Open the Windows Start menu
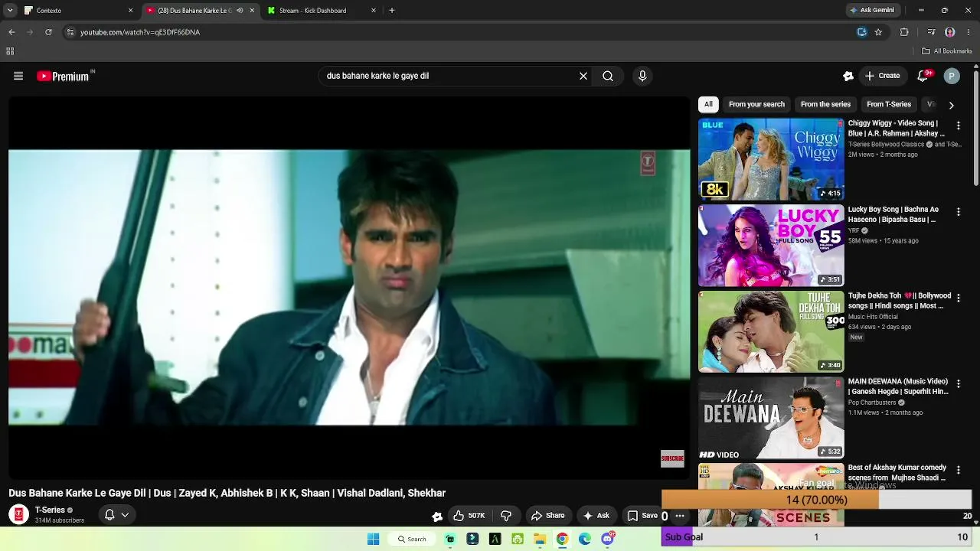The image size is (980, 551). 373,539
